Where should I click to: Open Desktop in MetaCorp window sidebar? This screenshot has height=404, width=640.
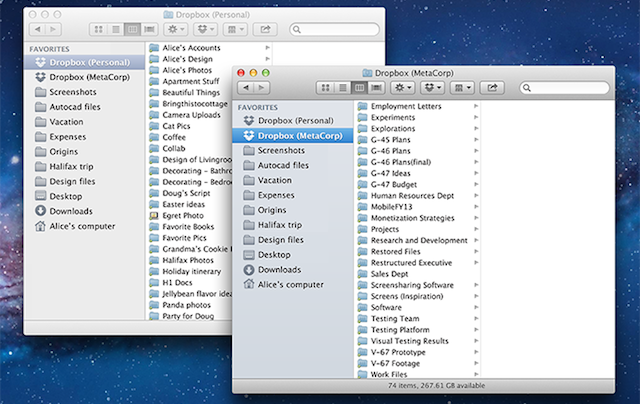pos(293,255)
